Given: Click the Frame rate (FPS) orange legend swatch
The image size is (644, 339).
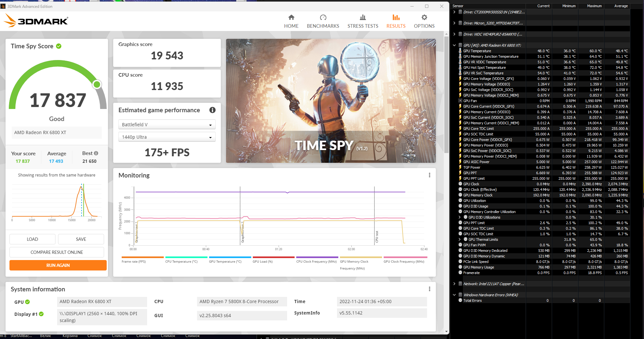Looking at the screenshot, I should pos(143,257).
